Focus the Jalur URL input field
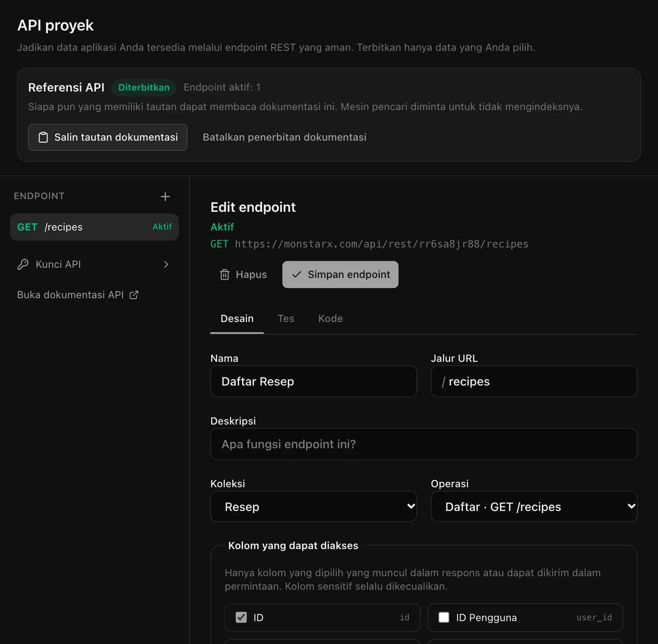This screenshot has width=658, height=644. coord(534,381)
